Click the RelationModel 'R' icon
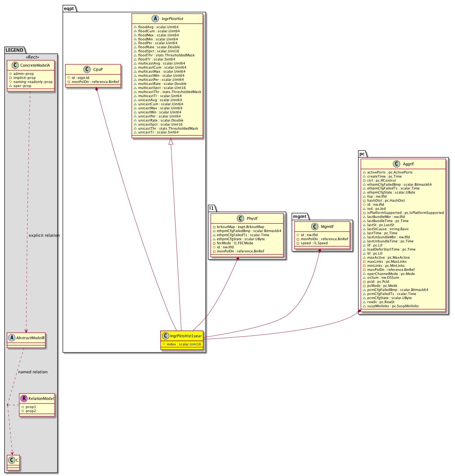Screen dimensions: 455x476 coord(24,399)
